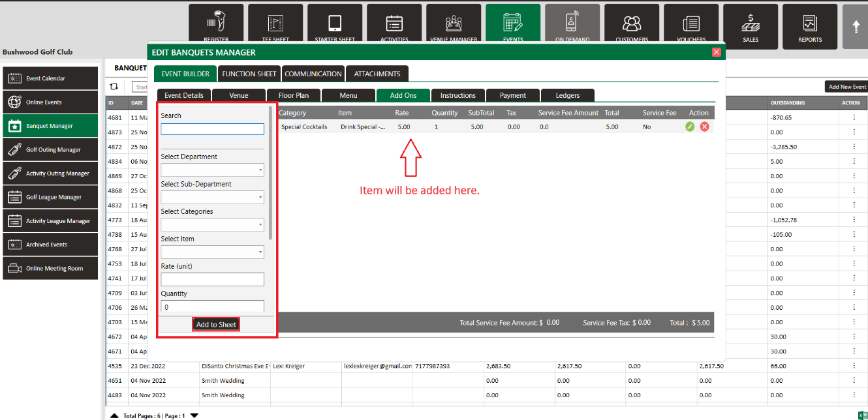The height and width of the screenshot is (420, 868).
Task: Open the Reports module
Action: pyautogui.click(x=810, y=26)
